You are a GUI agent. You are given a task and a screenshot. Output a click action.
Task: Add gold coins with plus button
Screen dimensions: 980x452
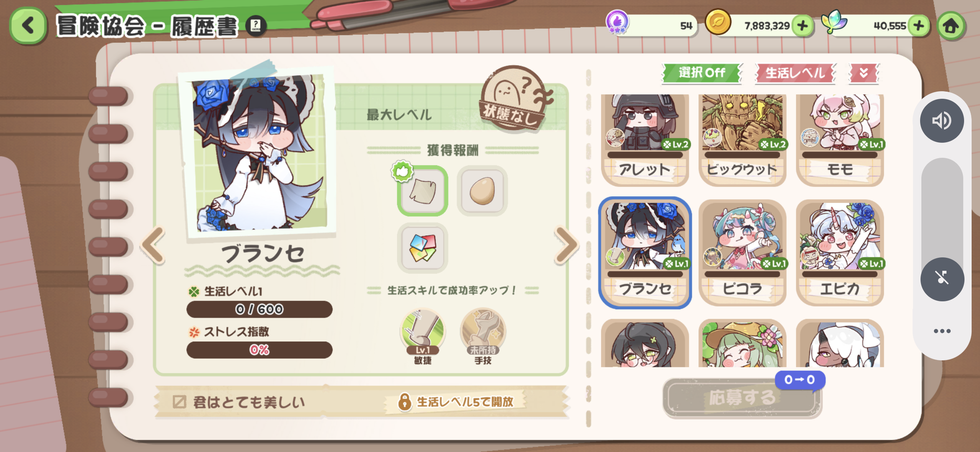[x=802, y=26]
